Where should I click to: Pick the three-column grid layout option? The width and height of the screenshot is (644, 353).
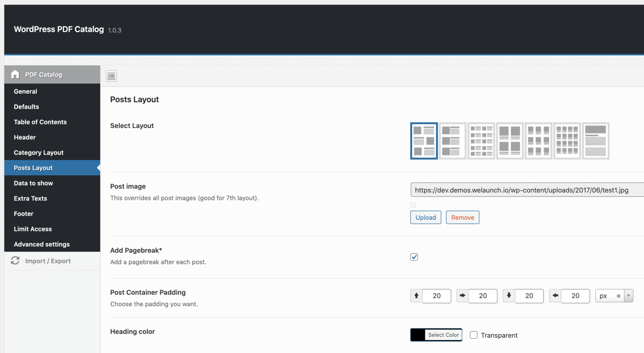[x=481, y=141]
